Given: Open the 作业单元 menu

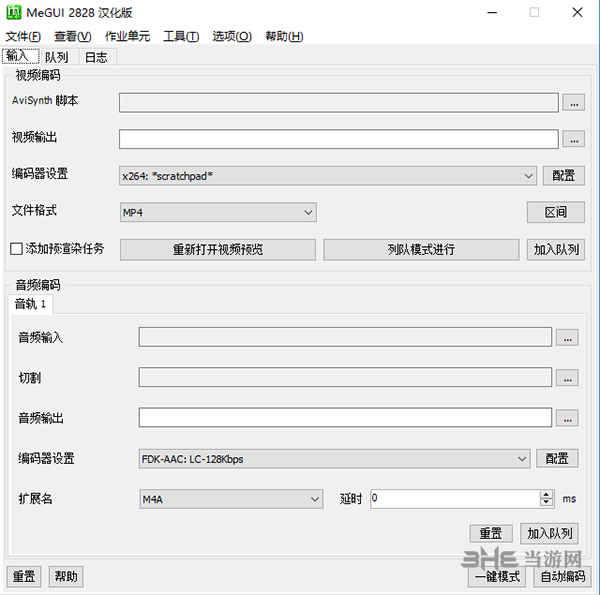Looking at the screenshot, I should pyautogui.click(x=127, y=36).
